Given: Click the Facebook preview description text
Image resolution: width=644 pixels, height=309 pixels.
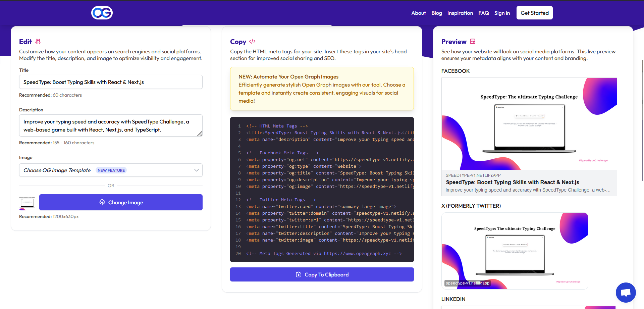Looking at the screenshot, I should tap(528, 190).
